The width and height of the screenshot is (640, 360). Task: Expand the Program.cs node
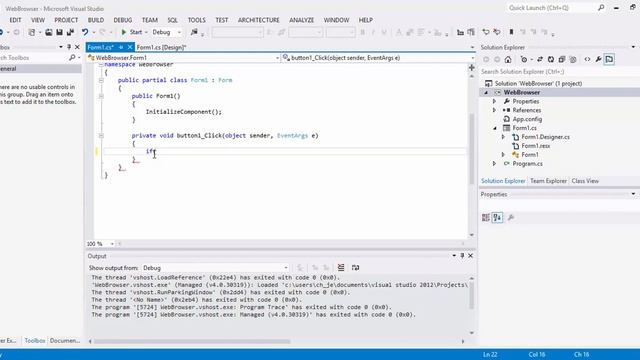(x=495, y=164)
